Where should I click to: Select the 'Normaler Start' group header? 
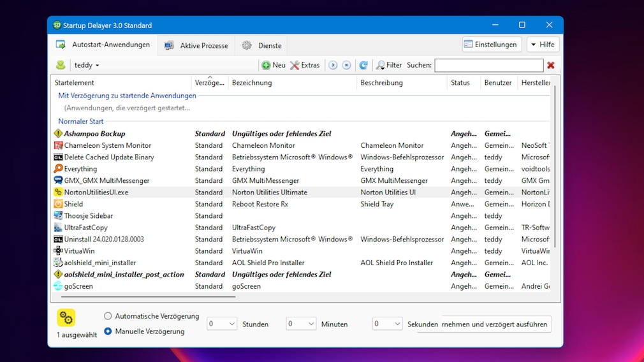(x=80, y=122)
